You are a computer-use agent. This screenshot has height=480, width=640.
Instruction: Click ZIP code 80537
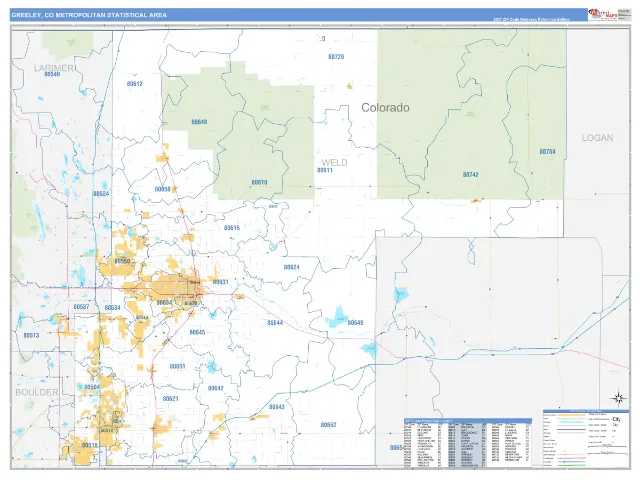point(81,307)
